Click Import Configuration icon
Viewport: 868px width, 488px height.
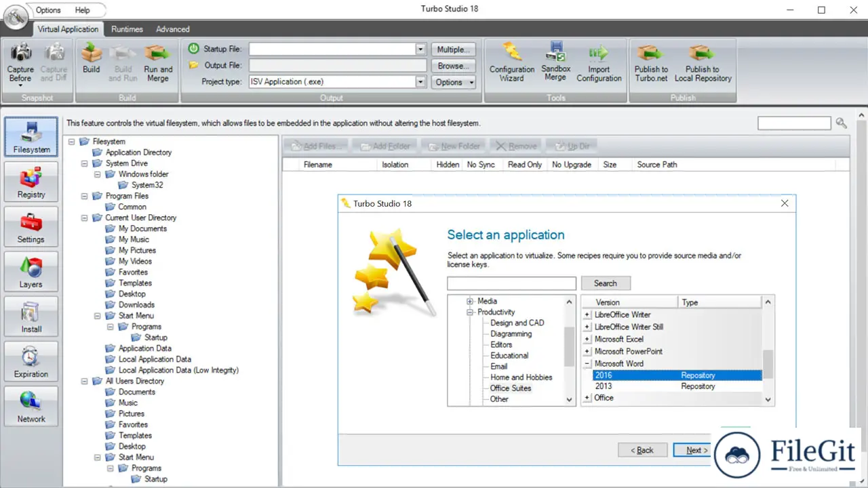[599, 52]
